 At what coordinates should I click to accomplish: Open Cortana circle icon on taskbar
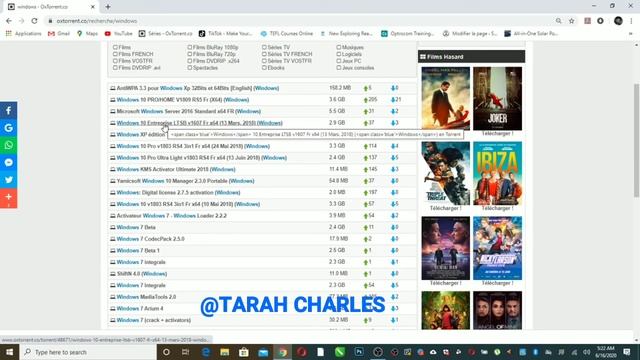166,352
